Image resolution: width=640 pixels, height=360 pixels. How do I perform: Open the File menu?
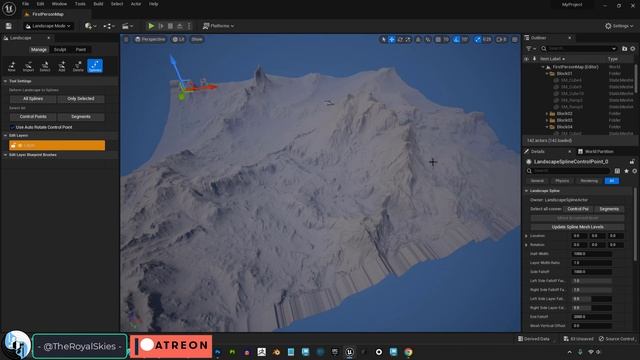25,4
